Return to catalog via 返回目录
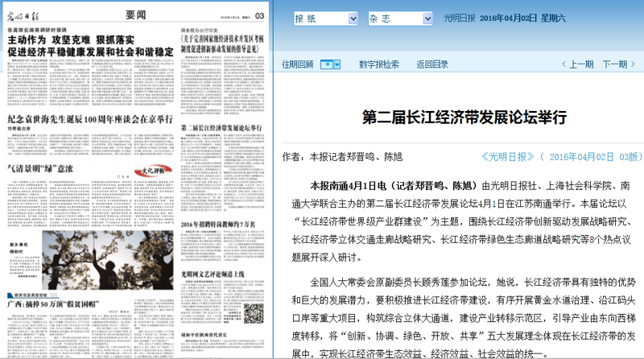 point(432,64)
